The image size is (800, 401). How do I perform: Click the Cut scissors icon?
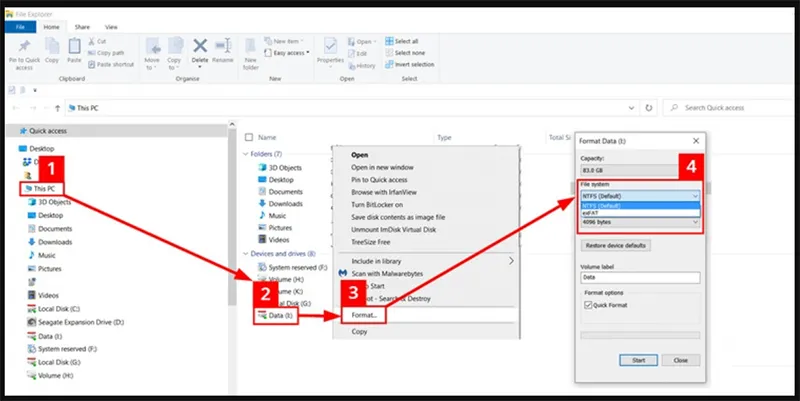click(91, 41)
